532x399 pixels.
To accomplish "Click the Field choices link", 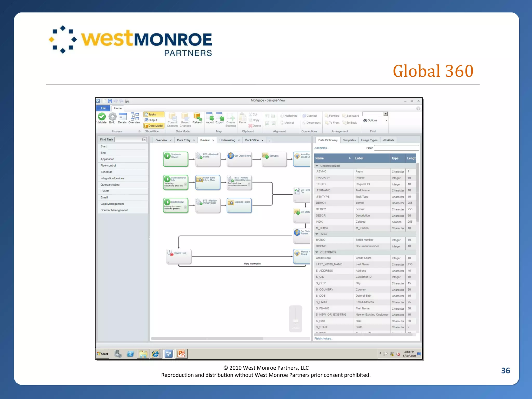I will point(324,338).
